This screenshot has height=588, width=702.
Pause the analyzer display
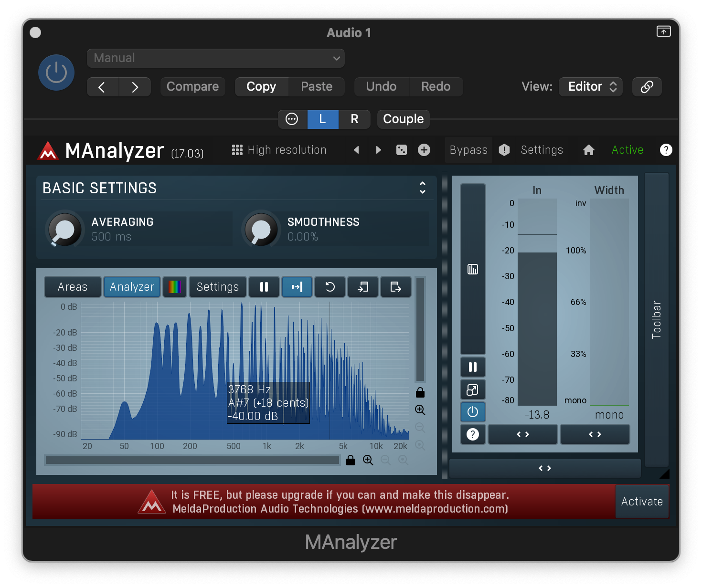pyautogui.click(x=264, y=287)
